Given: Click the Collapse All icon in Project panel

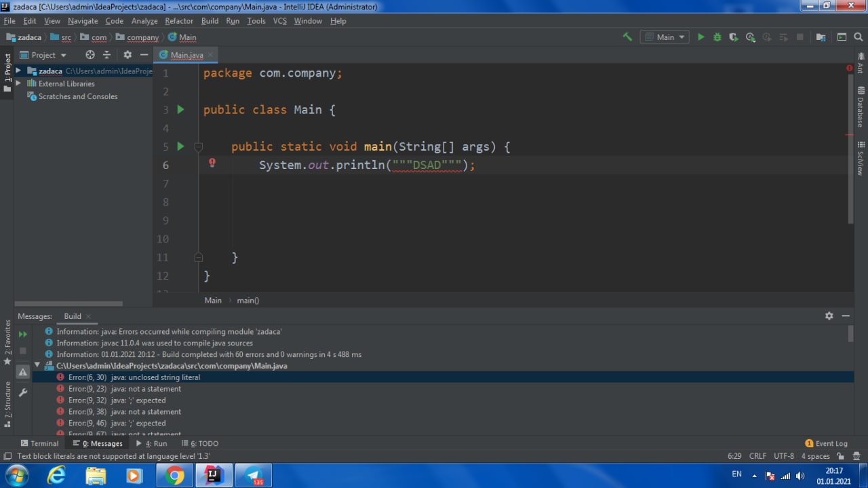Looking at the screenshot, I should (x=106, y=55).
